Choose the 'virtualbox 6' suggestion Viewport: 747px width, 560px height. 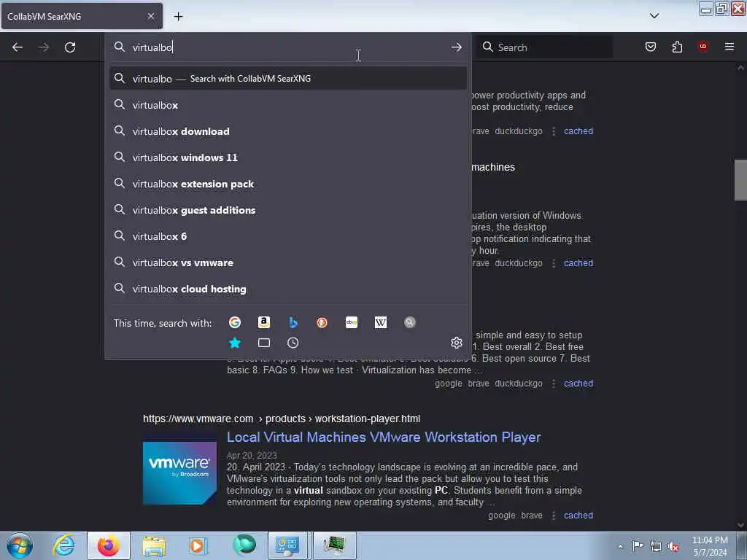[287, 236]
